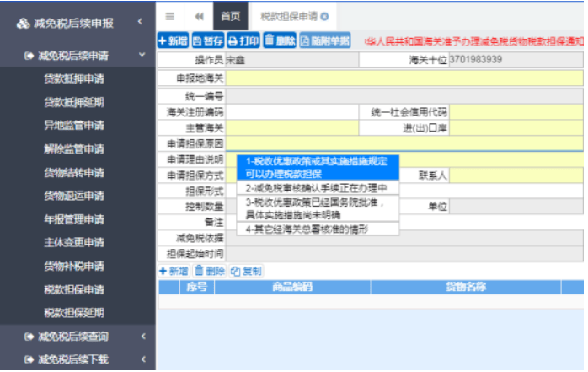Click the hamburger menu icon in top bar
The height and width of the screenshot is (372, 588).
click(170, 16)
